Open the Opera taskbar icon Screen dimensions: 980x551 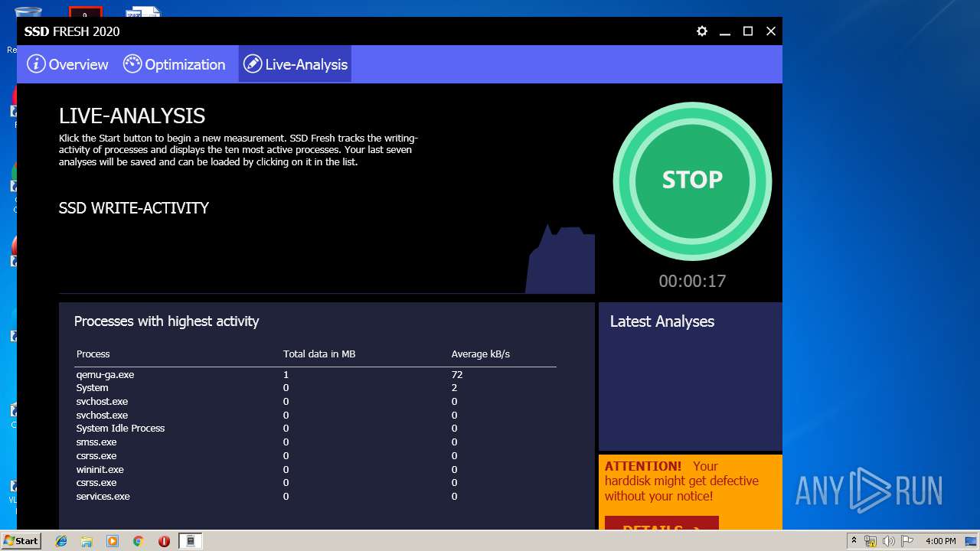click(164, 541)
